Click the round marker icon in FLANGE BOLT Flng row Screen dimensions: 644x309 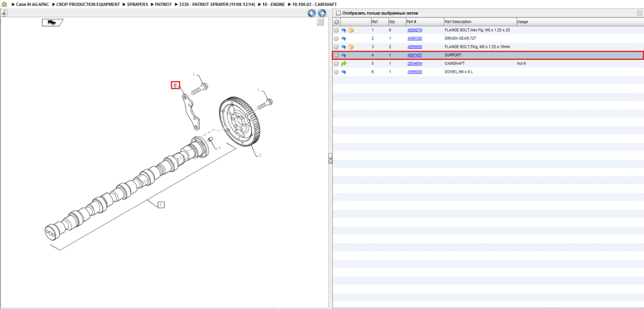336,47
